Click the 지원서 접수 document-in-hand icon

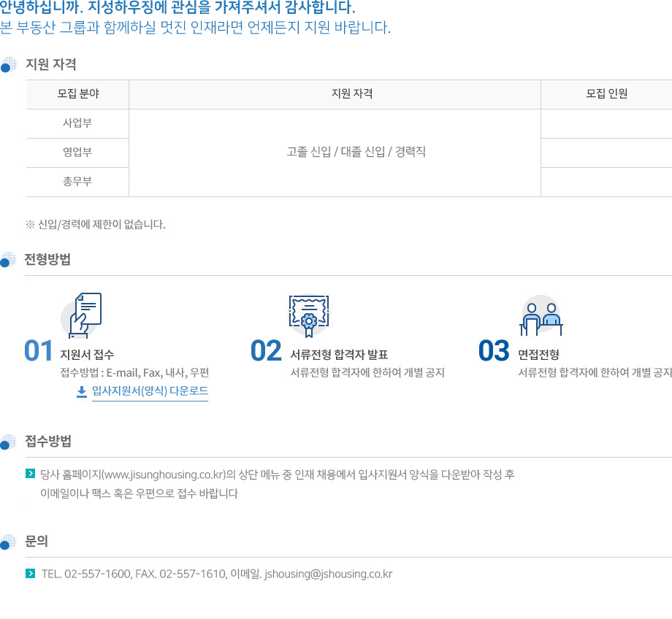(81, 316)
